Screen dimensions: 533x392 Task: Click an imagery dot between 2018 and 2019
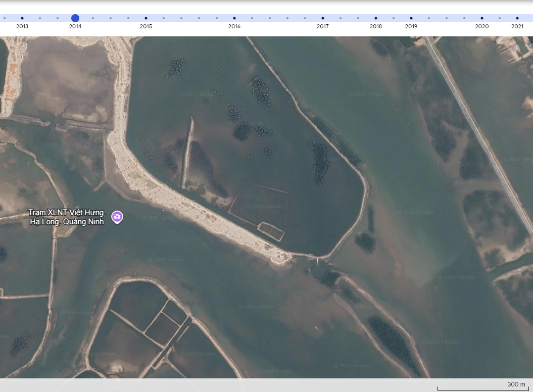(393, 18)
